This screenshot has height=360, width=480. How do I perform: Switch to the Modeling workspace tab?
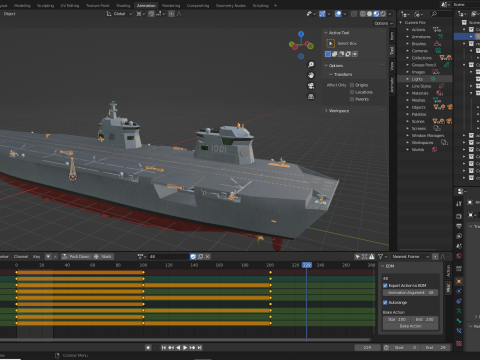[x=22, y=5]
